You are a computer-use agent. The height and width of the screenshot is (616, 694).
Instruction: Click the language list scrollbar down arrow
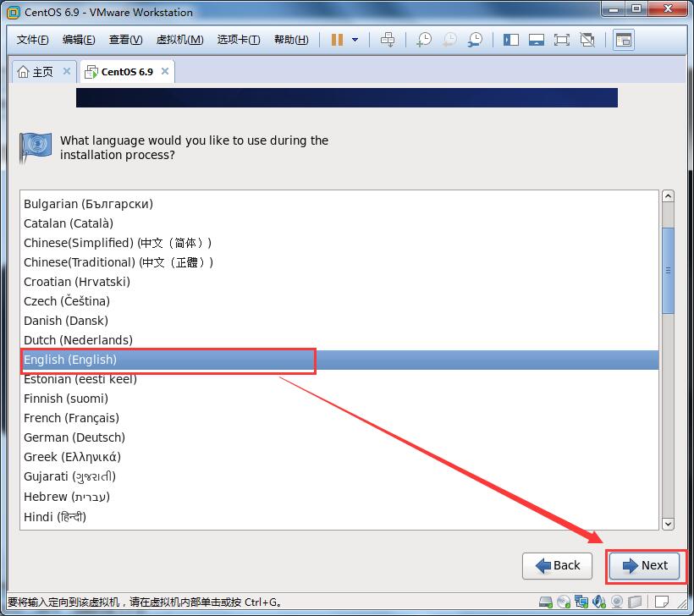(x=668, y=524)
